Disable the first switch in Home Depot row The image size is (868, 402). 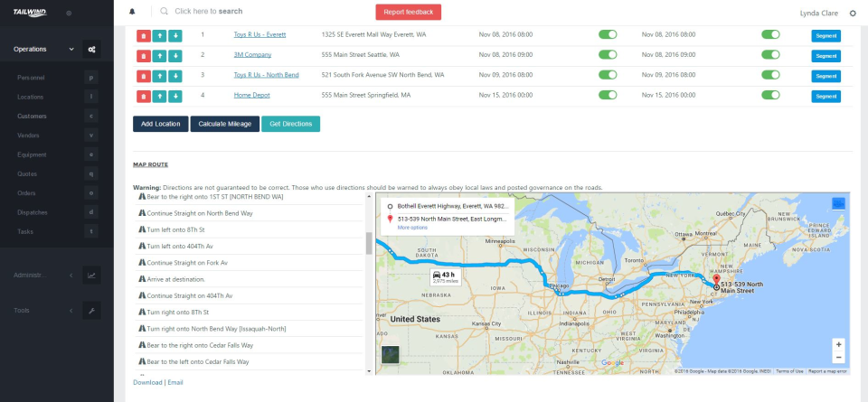coord(608,95)
